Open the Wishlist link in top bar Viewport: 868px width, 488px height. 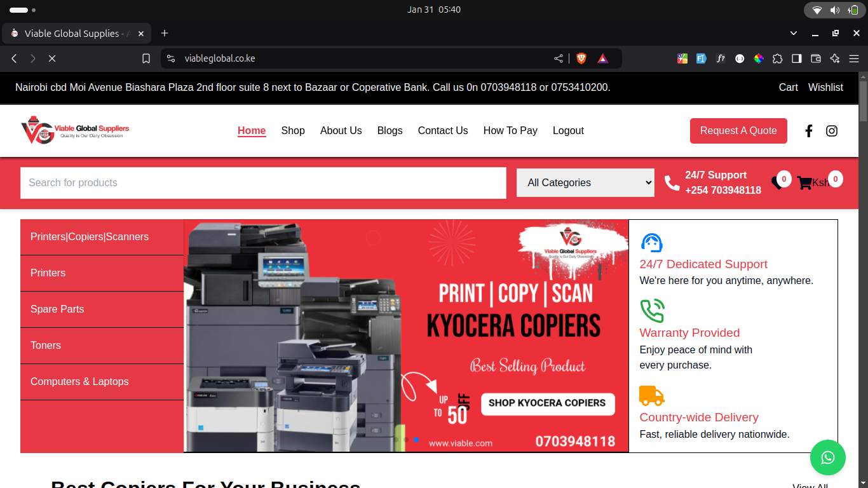coord(825,88)
